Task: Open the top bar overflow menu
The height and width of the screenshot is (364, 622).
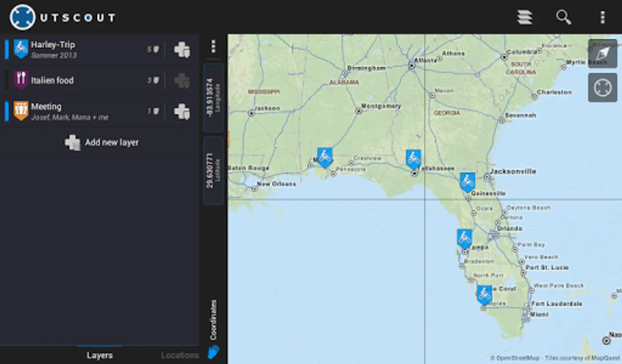Action: (603, 17)
